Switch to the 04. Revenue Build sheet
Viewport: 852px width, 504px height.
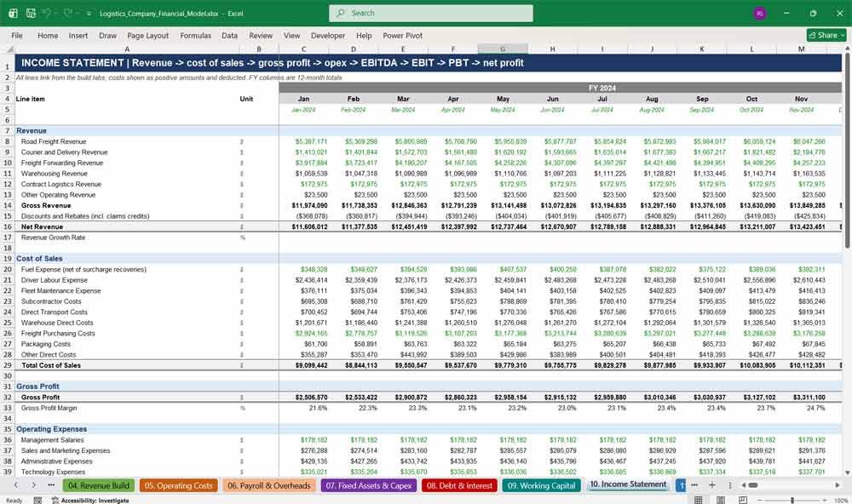pos(99,485)
